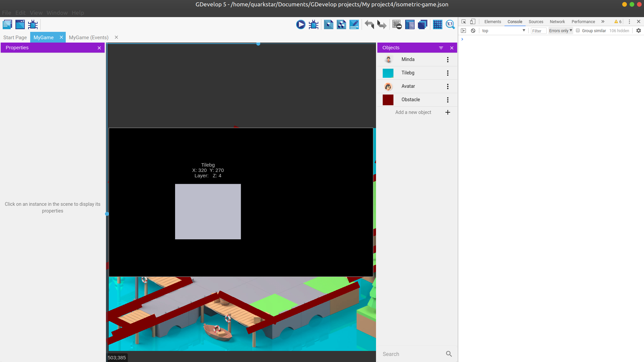Screen dimensions: 644x362
Task: Click the cyan Tilebg thumbnail swatch
Action: tap(388, 73)
